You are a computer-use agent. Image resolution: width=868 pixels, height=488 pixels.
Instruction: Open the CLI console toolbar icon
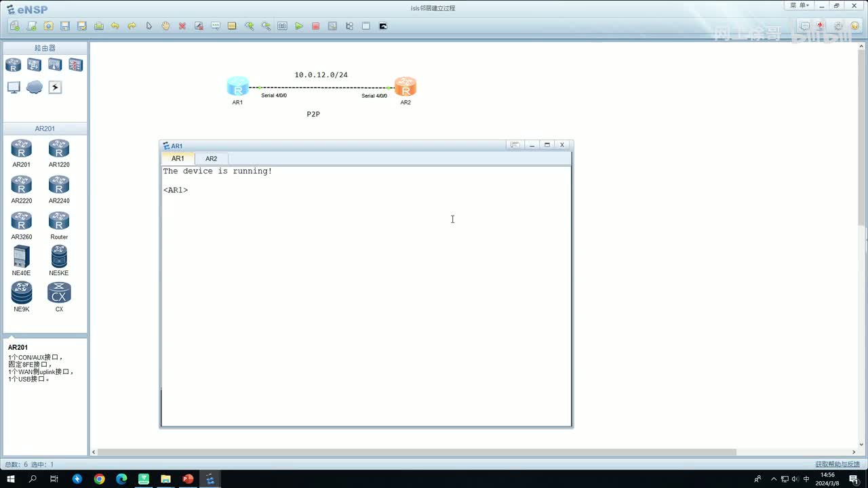click(x=383, y=26)
